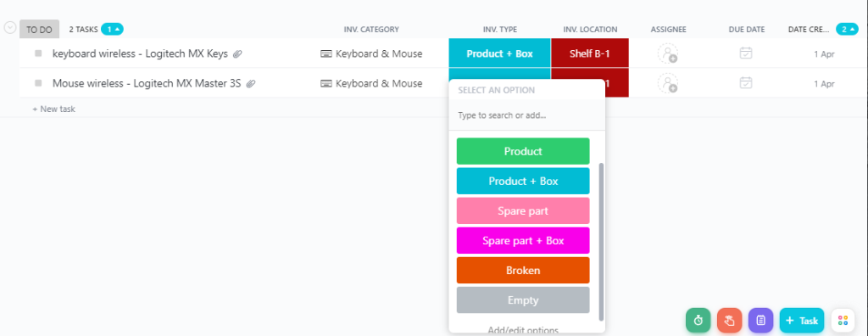Open Keyboard & Mouse category of Mouse task

[371, 84]
